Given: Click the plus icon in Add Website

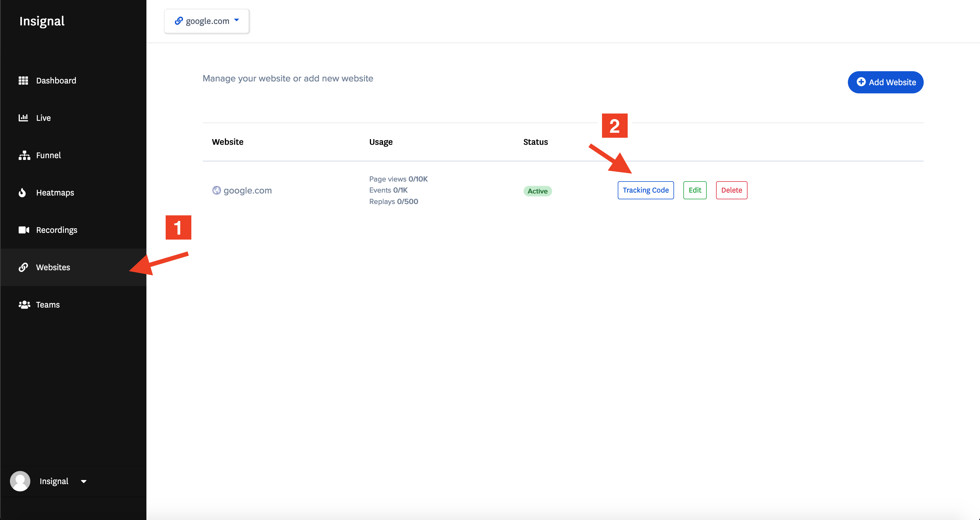Looking at the screenshot, I should [x=861, y=82].
